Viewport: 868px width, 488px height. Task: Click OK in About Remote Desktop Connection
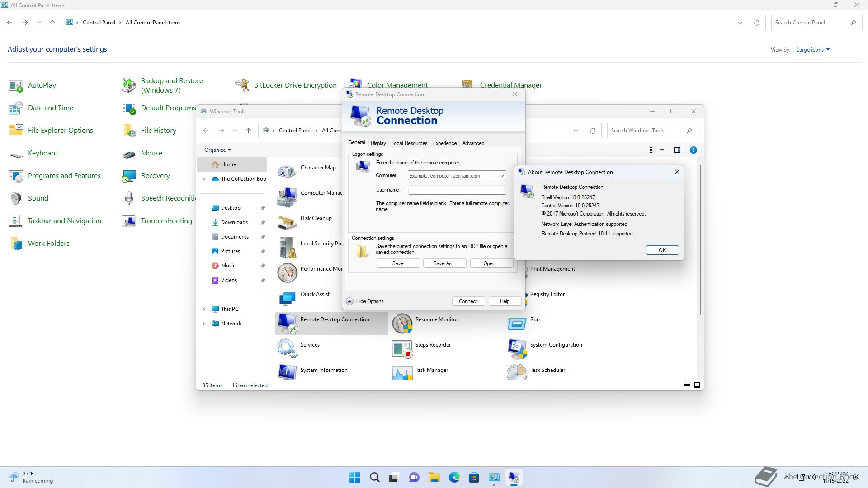662,250
